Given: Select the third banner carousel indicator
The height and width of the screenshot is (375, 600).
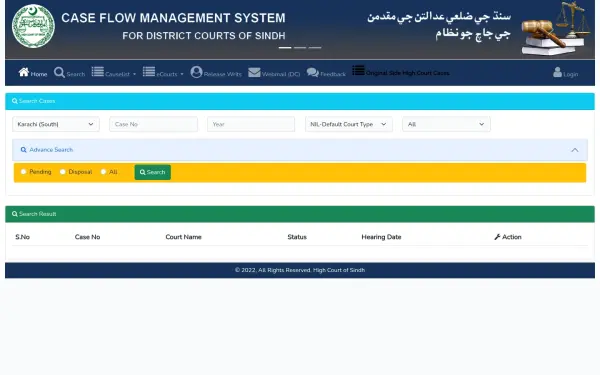Looking at the screenshot, I should tap(315, 47).
